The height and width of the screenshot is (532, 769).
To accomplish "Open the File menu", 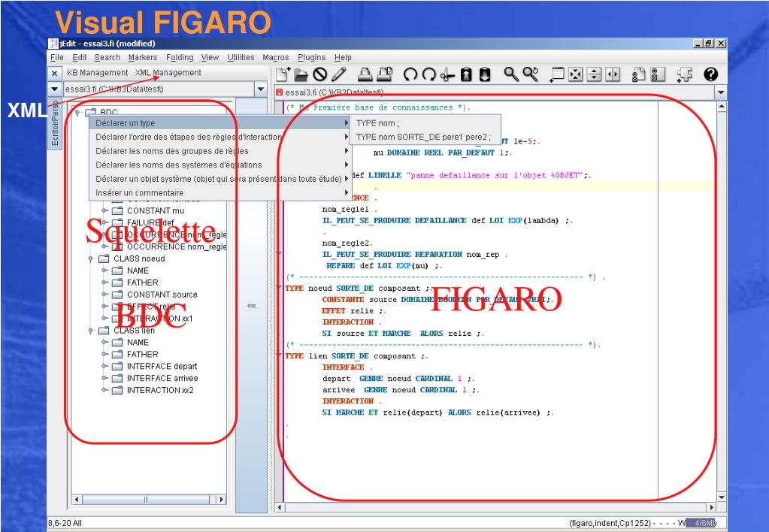I will point(57,57).
